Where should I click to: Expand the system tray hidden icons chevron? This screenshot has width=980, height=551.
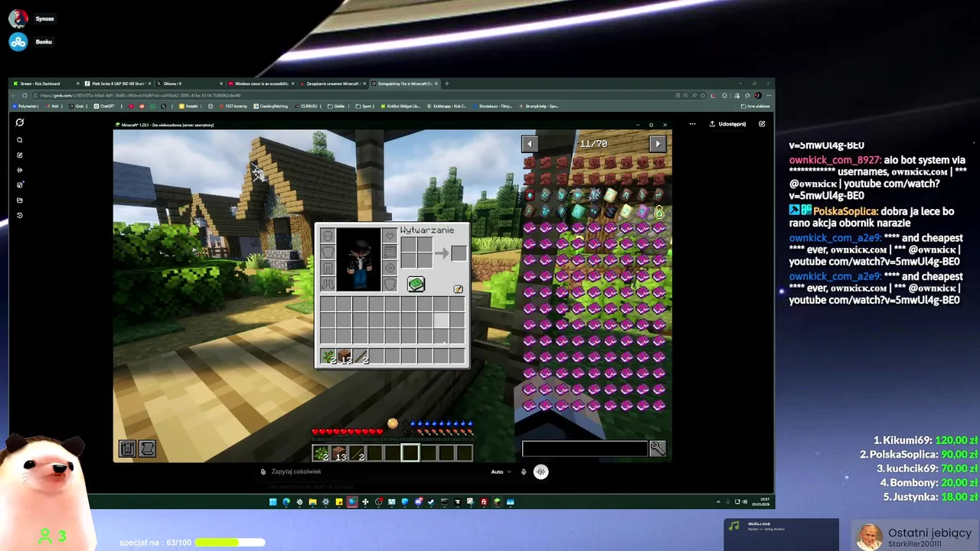click(x=718, y=502)
